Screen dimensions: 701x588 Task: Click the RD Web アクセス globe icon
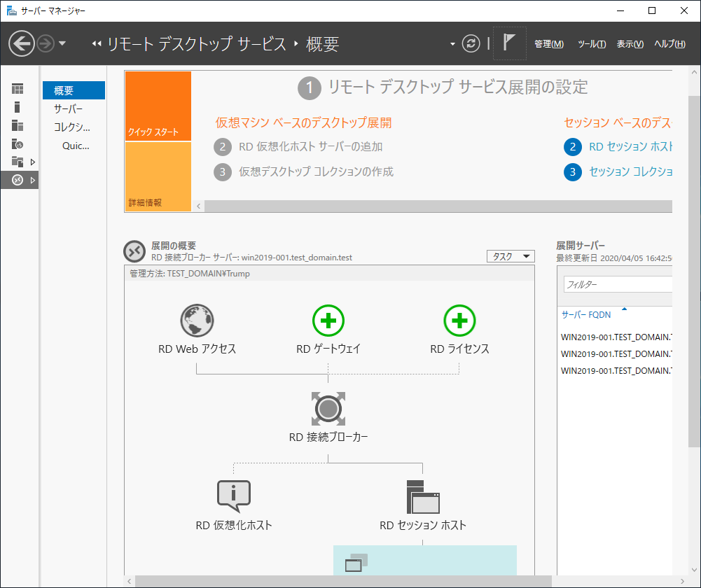pyautogui.click(x=197, y=321)
